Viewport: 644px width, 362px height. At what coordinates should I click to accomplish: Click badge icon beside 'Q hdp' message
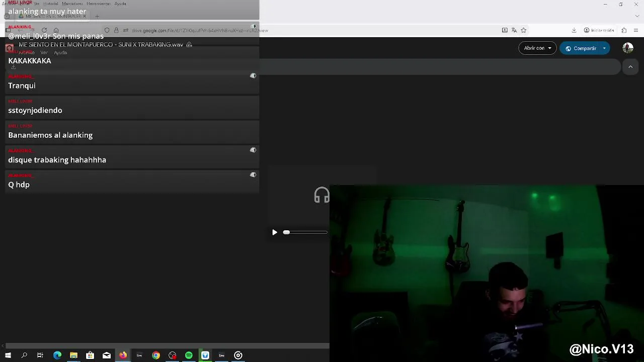pyautogui.click(x=253, y=175)
